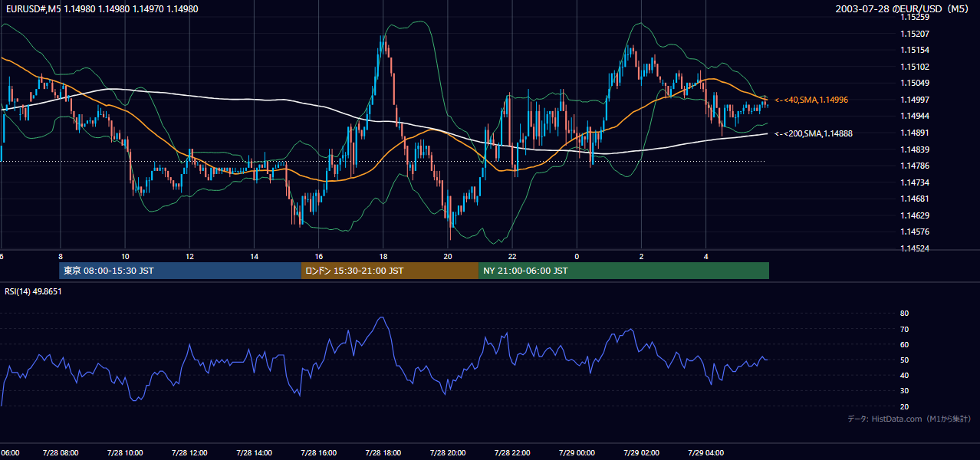
Task: Click RSI axis level 70
Action: click(x=905, y=329)
